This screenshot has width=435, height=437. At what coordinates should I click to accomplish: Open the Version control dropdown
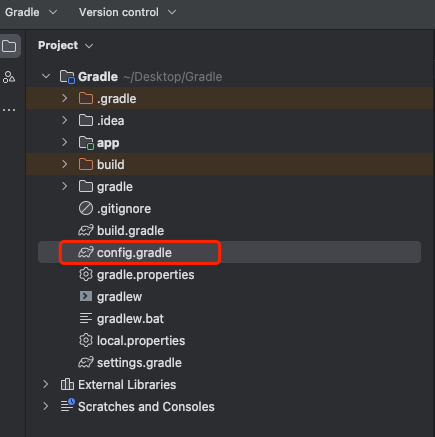click(x=127, y=12)
